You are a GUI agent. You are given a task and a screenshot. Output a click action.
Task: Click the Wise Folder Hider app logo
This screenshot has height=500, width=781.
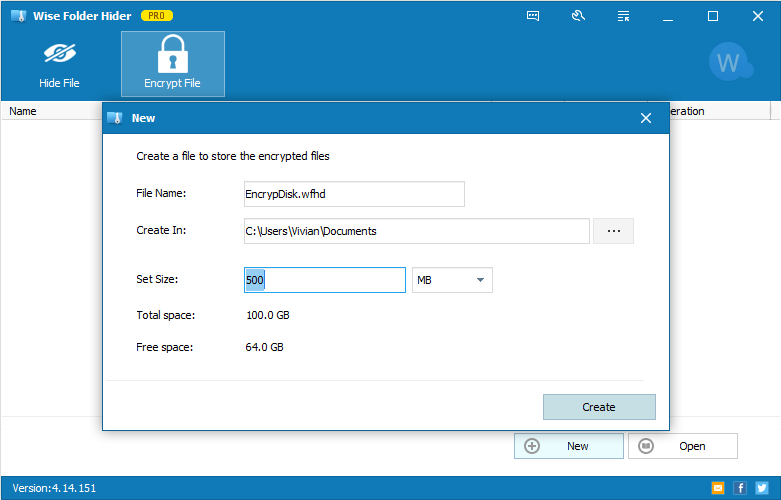pyautogui.click(x=18, y=16)
